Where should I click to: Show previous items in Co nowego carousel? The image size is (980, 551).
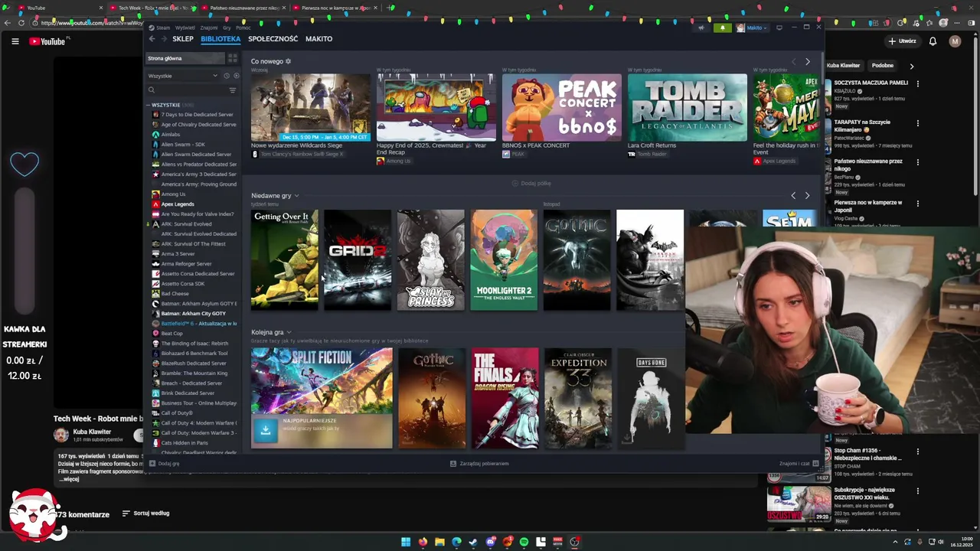coord(793,61)
